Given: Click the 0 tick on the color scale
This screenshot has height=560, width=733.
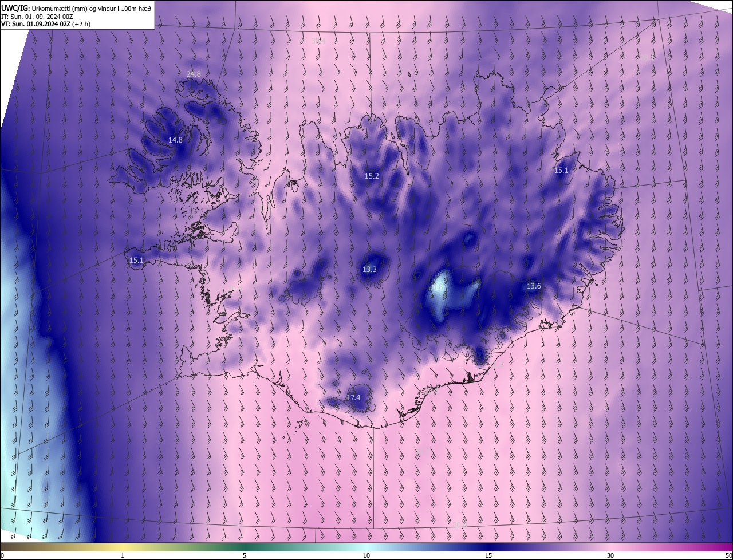Looking at the screenshot, I should click(2, 556).
